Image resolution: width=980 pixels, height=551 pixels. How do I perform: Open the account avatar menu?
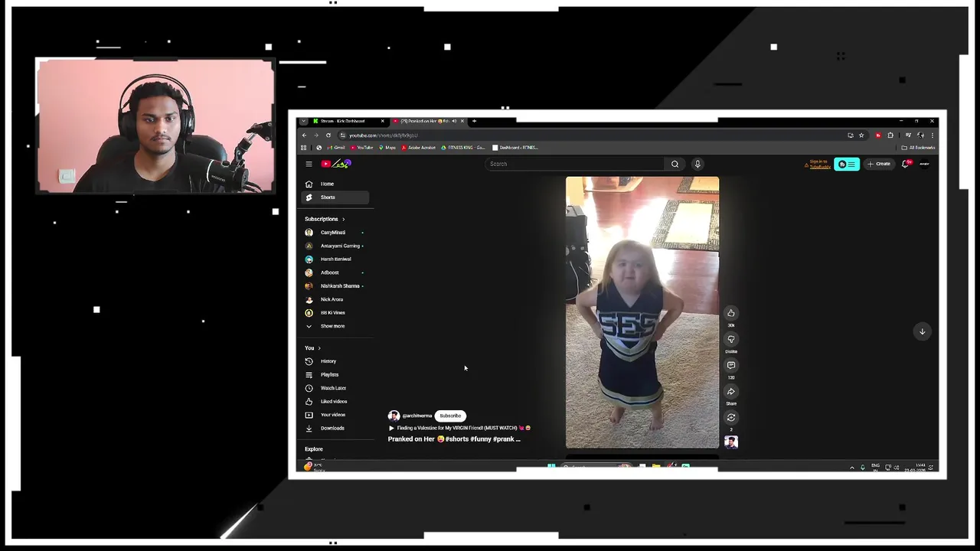tap(924, 164)
